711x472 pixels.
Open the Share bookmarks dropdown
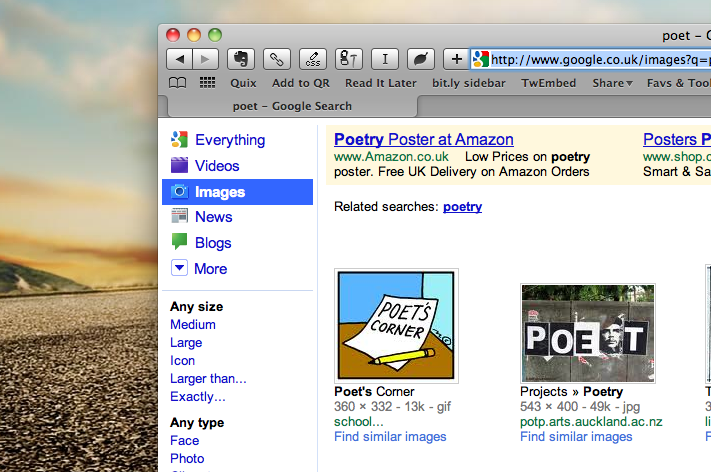[612, 83]
